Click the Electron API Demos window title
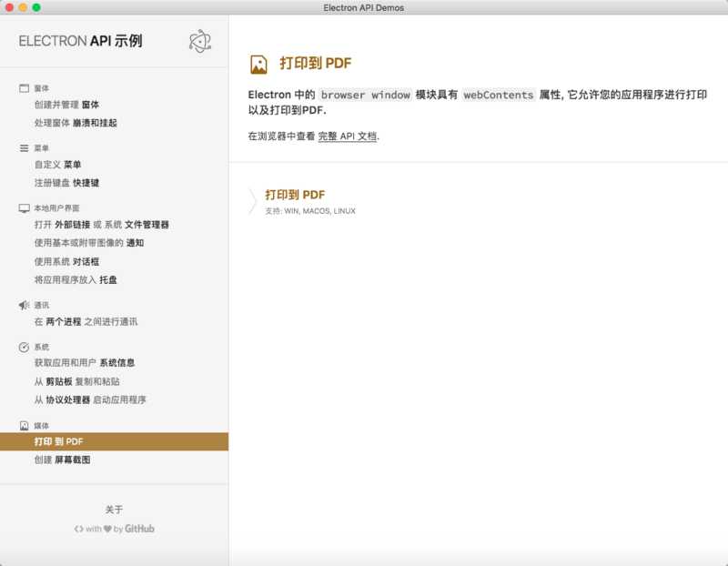The height and width of the screenshot is (566, 728). point(363,7)
